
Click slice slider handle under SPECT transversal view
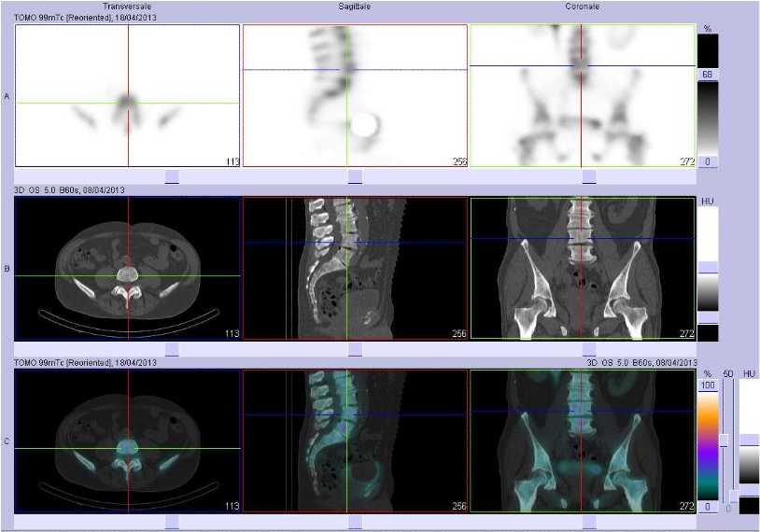(x=172, y=176)
